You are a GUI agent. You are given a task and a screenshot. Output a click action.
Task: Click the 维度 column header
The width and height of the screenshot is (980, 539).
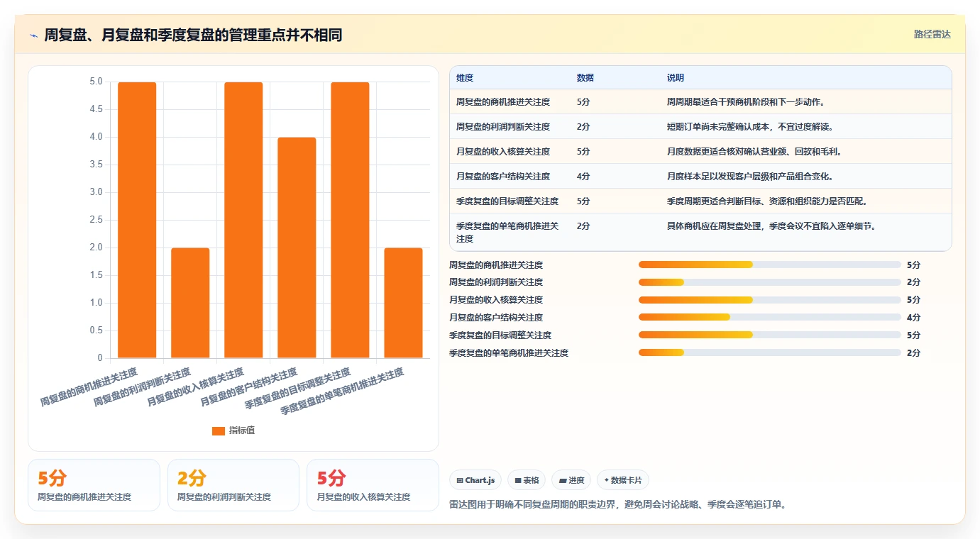(465, 78)
